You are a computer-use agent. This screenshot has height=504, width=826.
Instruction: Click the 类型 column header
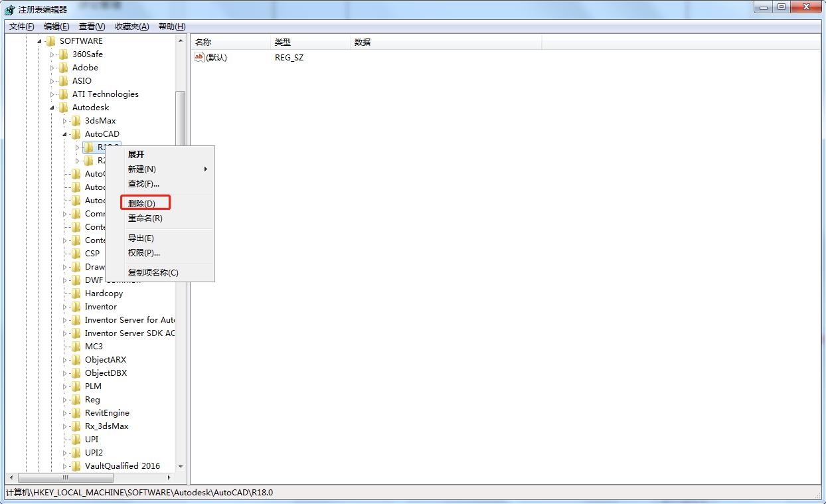coord(311,42)
